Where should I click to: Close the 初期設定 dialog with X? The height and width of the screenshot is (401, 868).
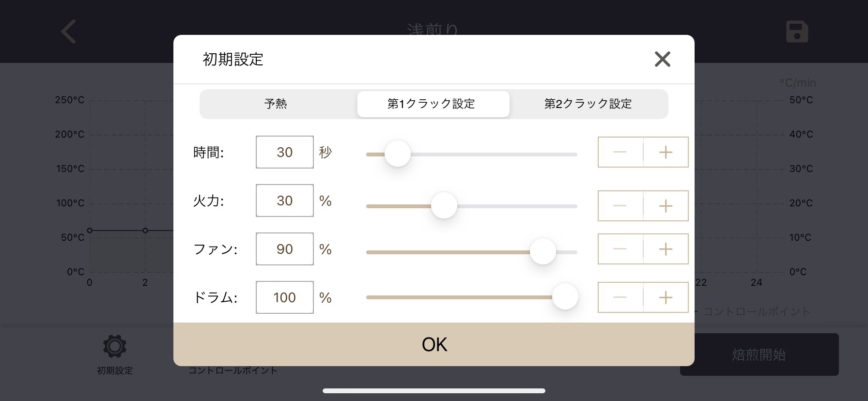coord(662,59)
